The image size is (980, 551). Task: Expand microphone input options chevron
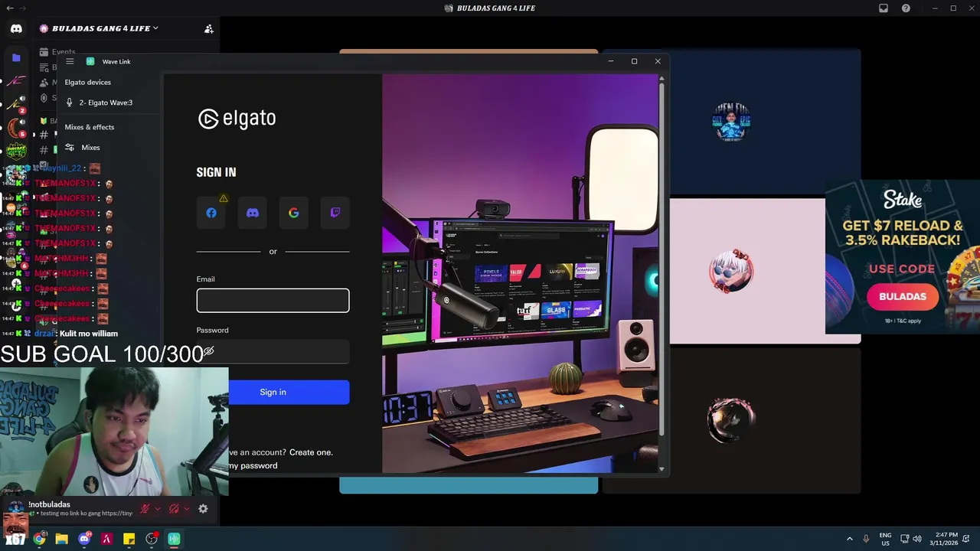click(158, 509)
